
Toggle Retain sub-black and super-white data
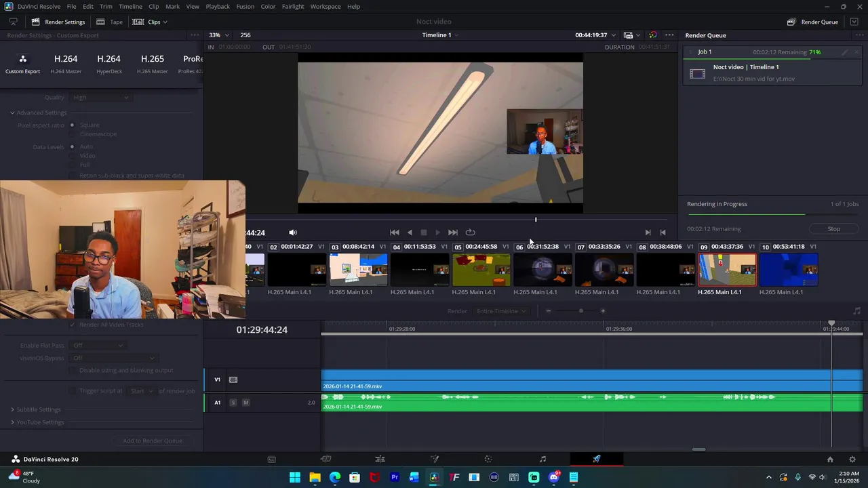point(73,176)
